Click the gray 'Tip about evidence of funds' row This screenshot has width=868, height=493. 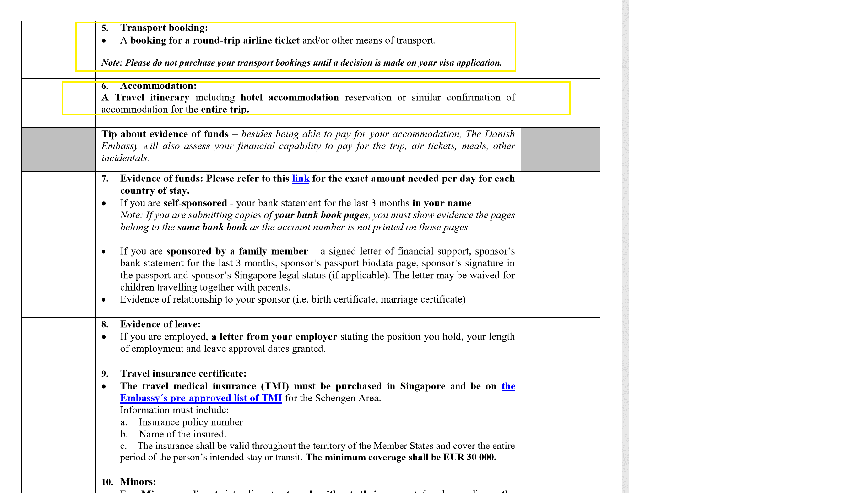click(305, 146)
